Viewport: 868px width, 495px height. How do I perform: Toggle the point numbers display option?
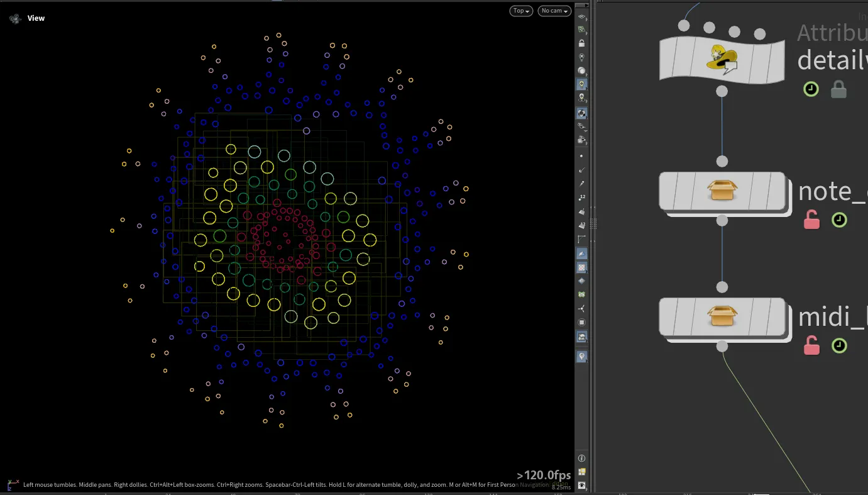[582, 197]
